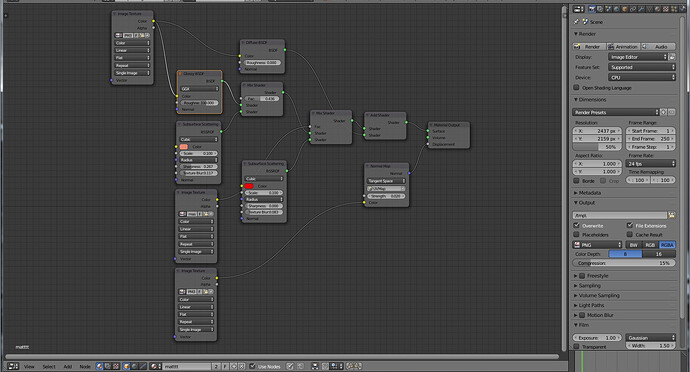The image size is (690, 372).
Task: Open the Node menu in node editor
Action: 85,366
